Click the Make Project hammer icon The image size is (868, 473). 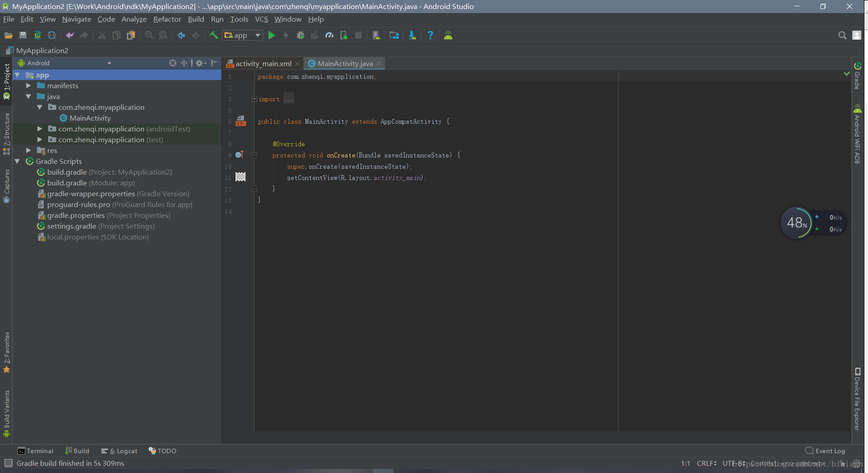click(214, 35)
